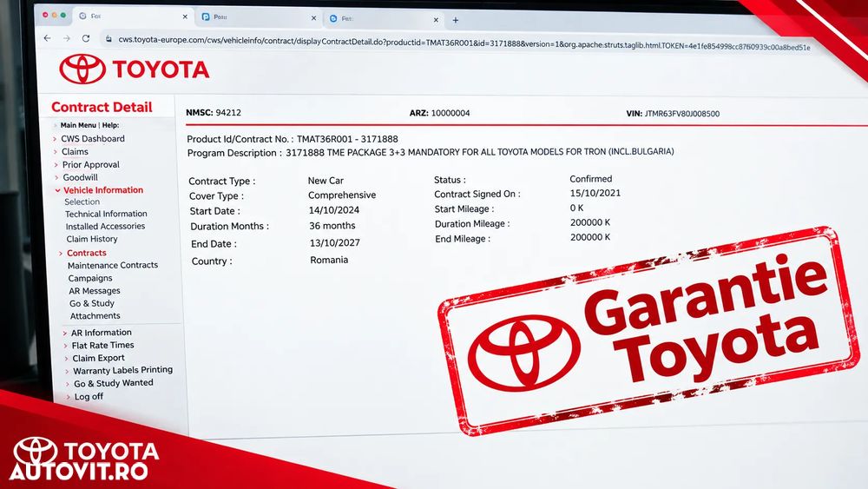Click the Contract Detail heading

[x=102, y=107]
